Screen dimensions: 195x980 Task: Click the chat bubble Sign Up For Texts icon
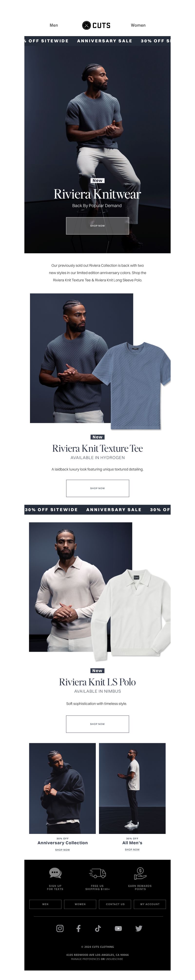pyautogui.click(x=55, y=873)
